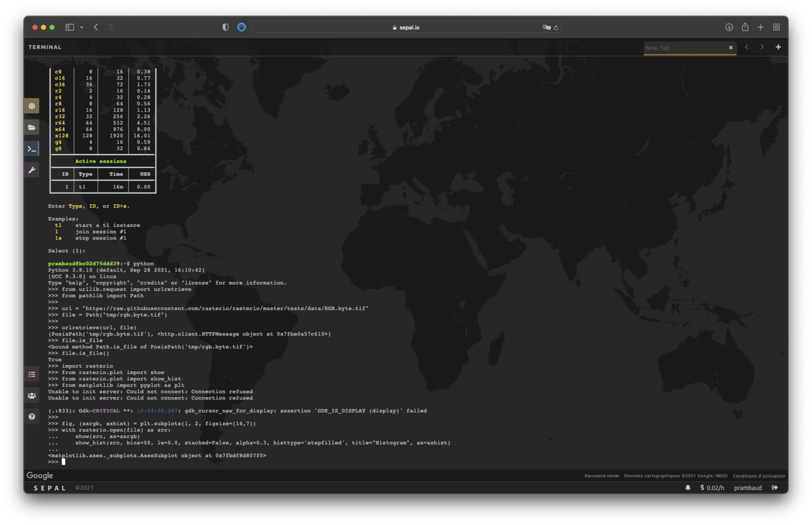Open the Users icon in sidebar

(32, 395)
